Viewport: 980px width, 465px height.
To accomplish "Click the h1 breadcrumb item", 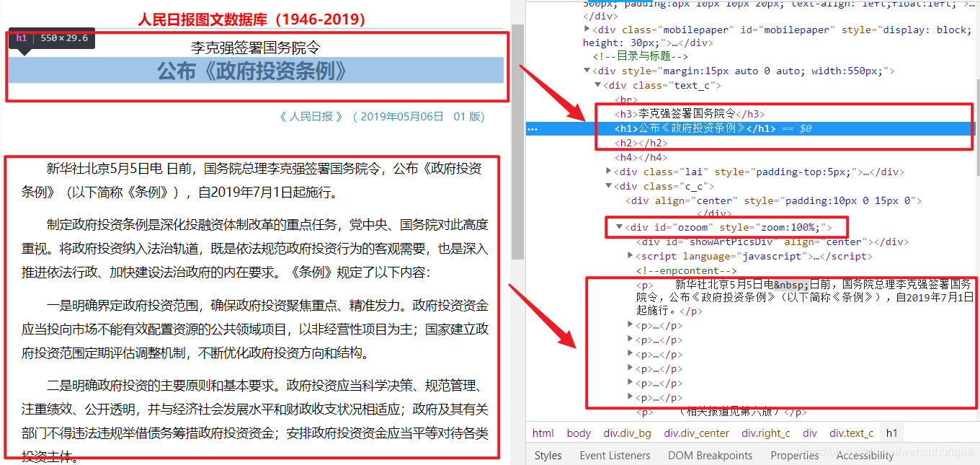I will tap(892, 433).
